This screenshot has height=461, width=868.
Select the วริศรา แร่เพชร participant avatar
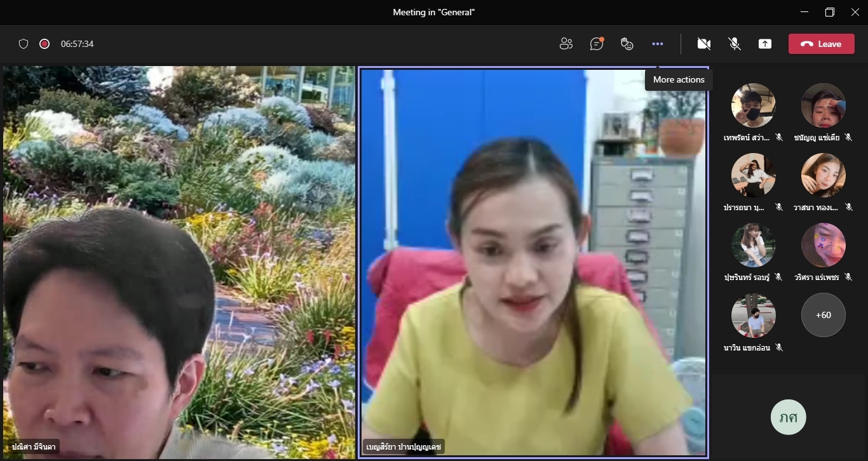point(824,245)
